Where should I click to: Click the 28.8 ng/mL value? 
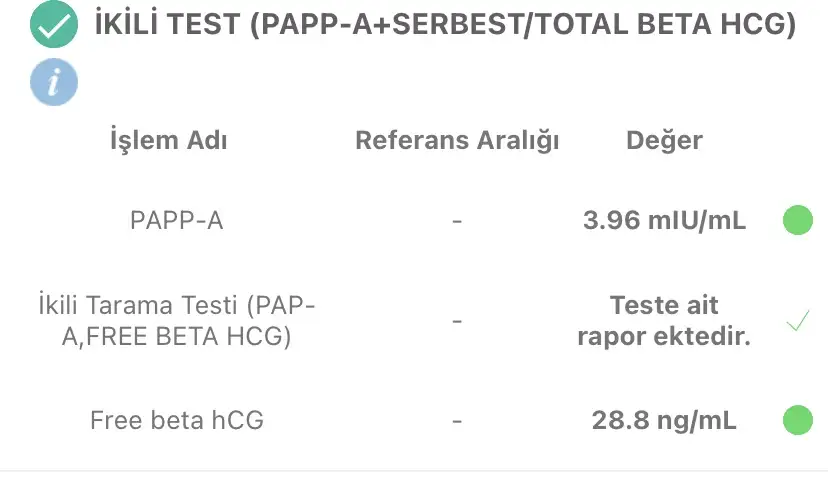[x=664, y=420]
